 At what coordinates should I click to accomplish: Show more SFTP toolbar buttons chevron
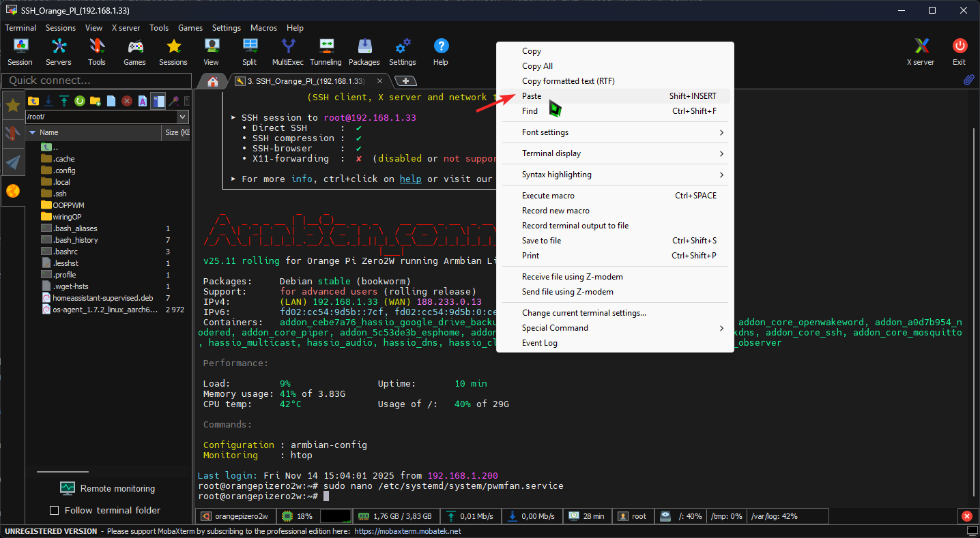point(187,101)
